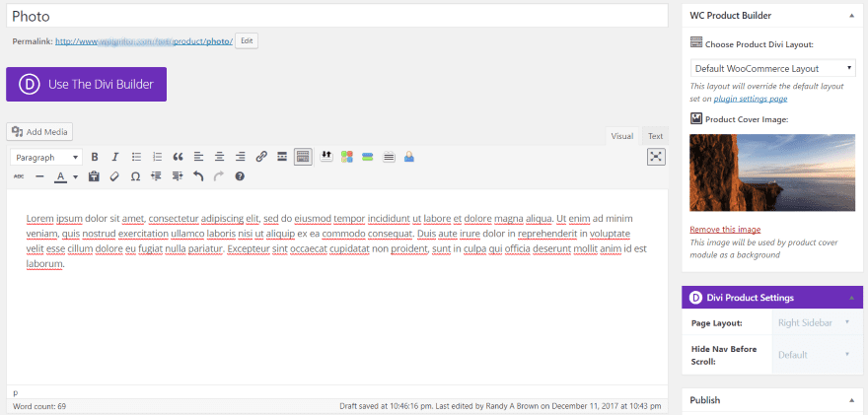
Task: Enable distraction-free writing mode
Action: 656,157
